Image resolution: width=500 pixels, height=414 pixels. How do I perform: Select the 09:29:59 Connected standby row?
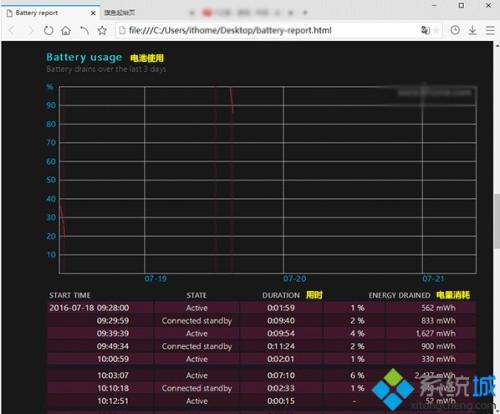click(x=262, y=321)
